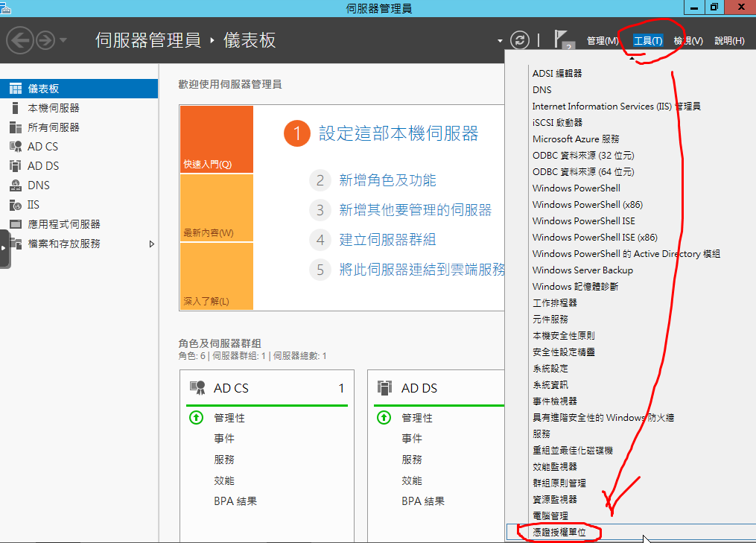
Task: Refresh the Server Manager dashboard
Action: 519,40
